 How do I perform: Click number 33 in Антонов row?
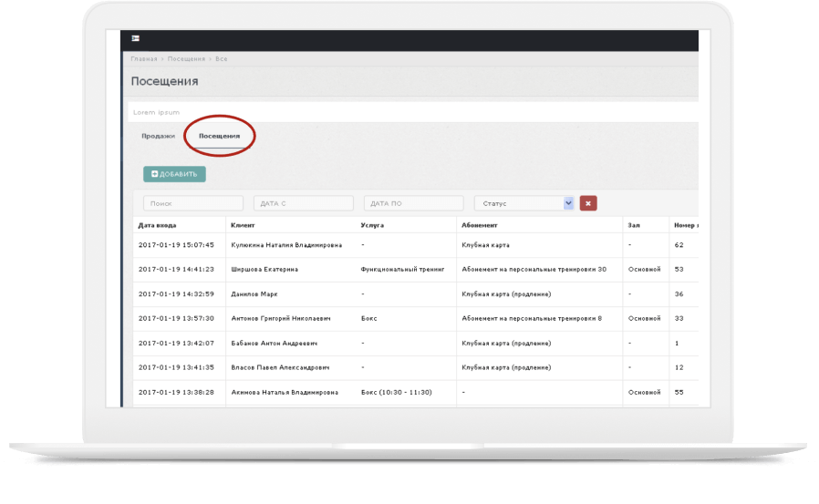point(679,318)
